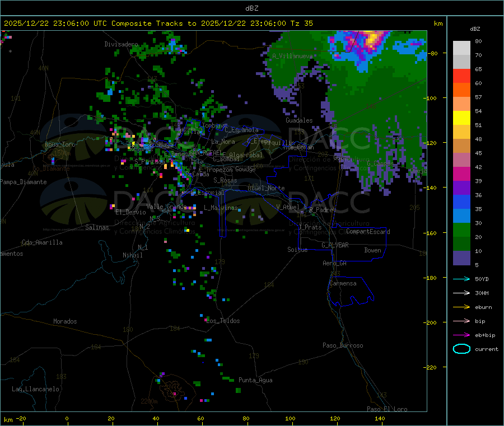Click the La_Nora map label
Screen dimensions: 504x426
point(223,142)
